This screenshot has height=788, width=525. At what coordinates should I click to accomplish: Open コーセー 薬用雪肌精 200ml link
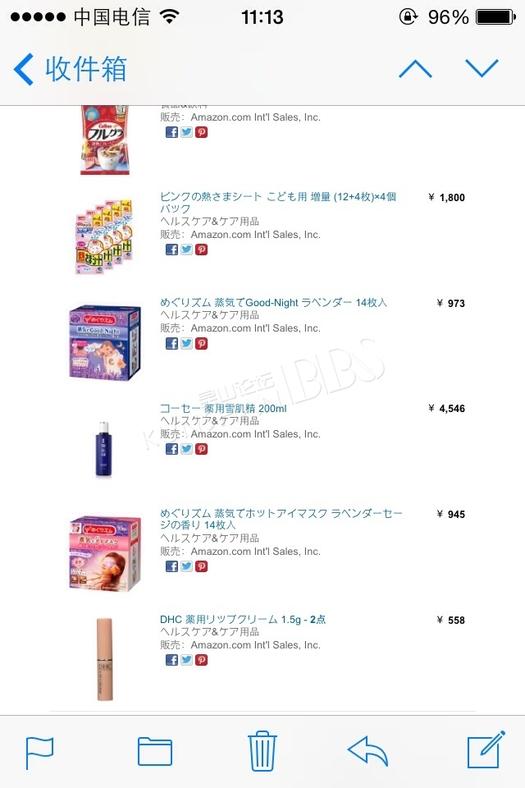[223, 409]
